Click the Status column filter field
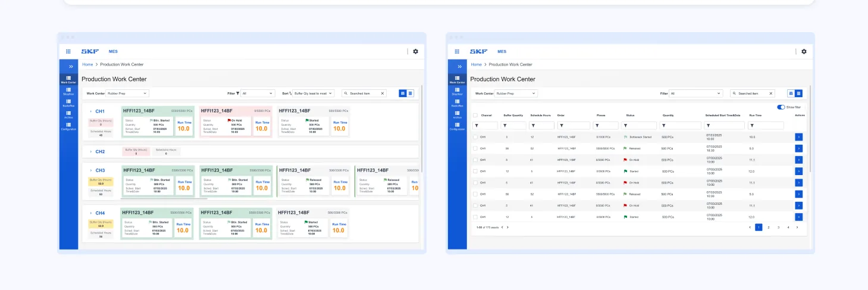This screenshot has width=868, height=290. pos(640,126)
